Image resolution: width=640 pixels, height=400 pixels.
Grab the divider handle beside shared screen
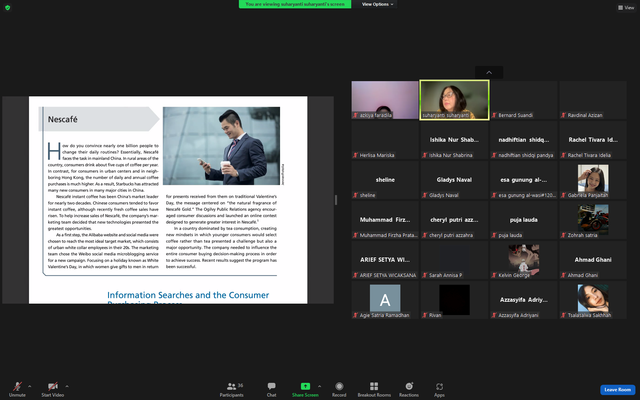point(336,200)
